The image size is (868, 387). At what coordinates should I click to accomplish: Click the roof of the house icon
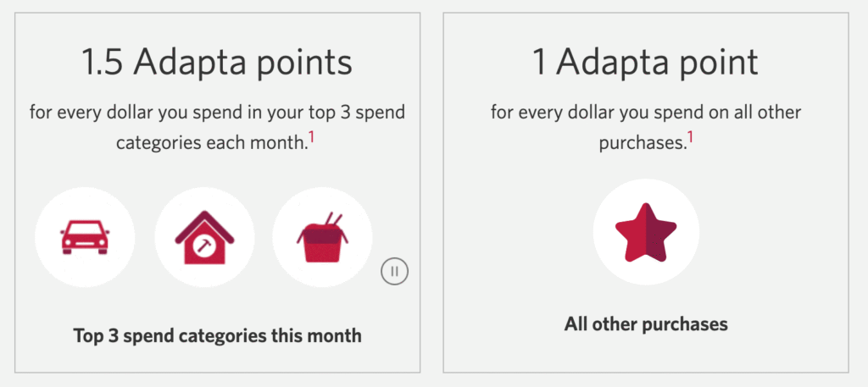click(204, 221)
